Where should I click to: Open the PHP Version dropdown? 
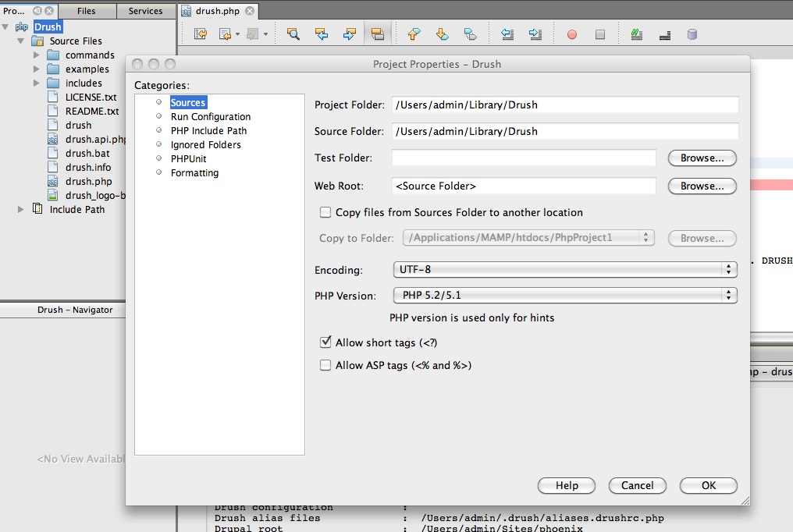(x=565, y=295)
